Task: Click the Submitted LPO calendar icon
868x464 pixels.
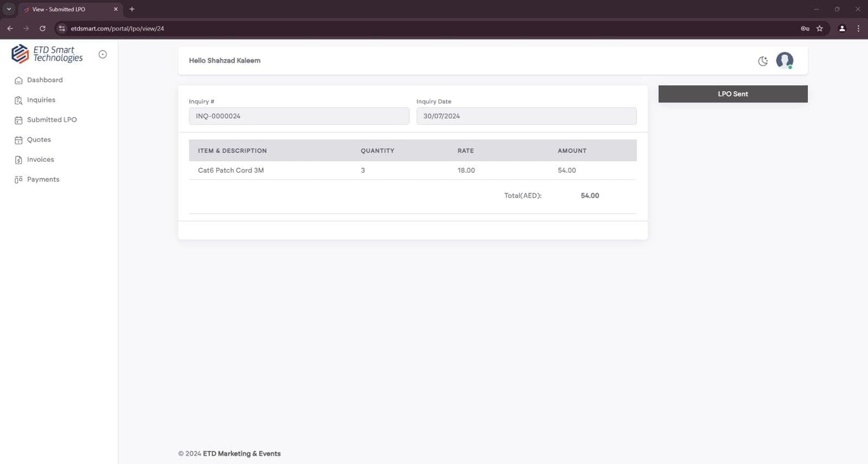Action: (x=18, y=120)
